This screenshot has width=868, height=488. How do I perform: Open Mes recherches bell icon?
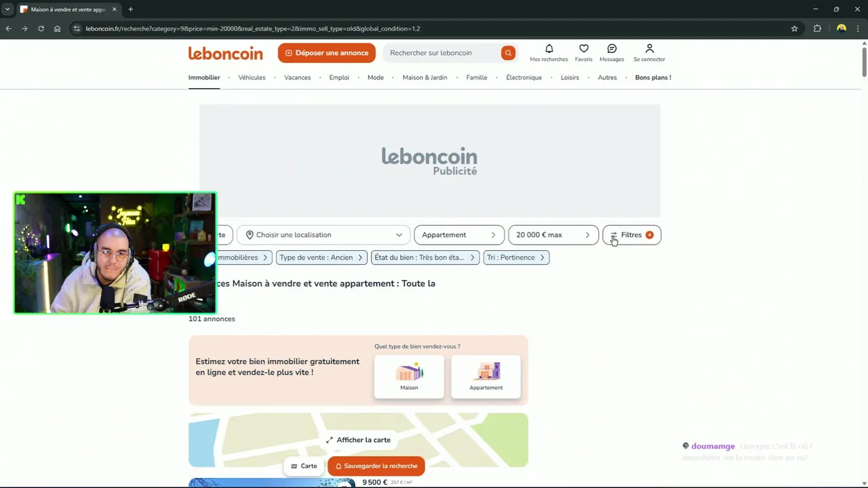[x=549, y=49]
